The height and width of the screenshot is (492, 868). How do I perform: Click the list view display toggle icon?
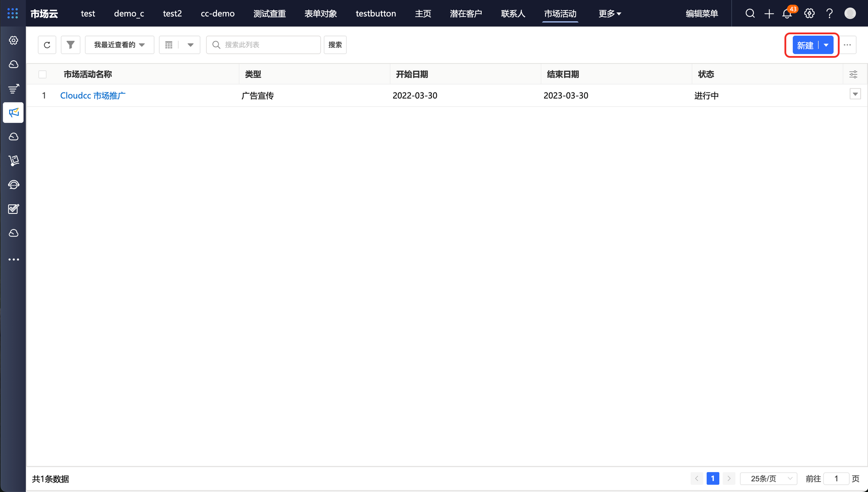[169, 45]
